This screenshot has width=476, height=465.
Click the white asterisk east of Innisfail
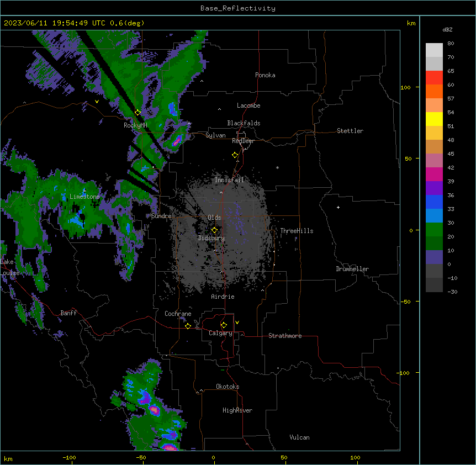[x=277, y=167]
